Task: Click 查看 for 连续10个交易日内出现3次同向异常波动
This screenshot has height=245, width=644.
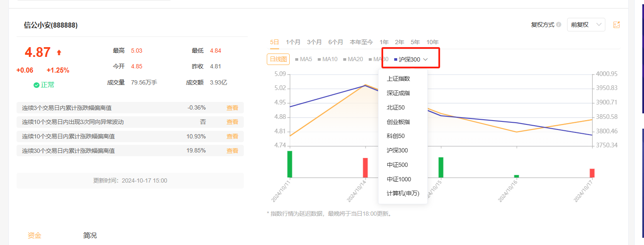Action: pyautogui.click(x=232, y=122)
